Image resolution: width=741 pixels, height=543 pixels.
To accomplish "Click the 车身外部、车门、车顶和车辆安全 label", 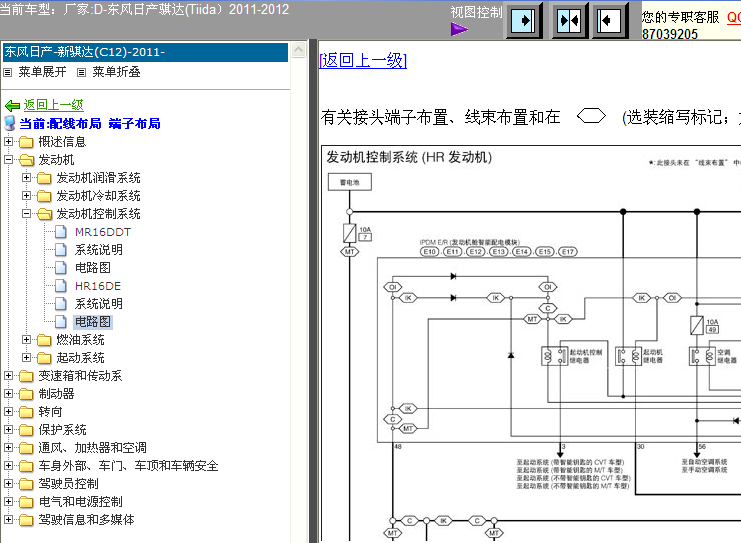I will coord(128,466).
